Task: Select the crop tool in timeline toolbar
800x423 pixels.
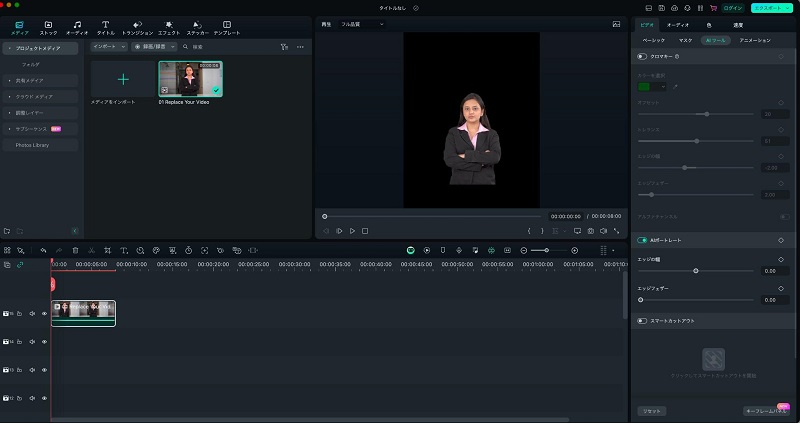Action: [107, 251]
